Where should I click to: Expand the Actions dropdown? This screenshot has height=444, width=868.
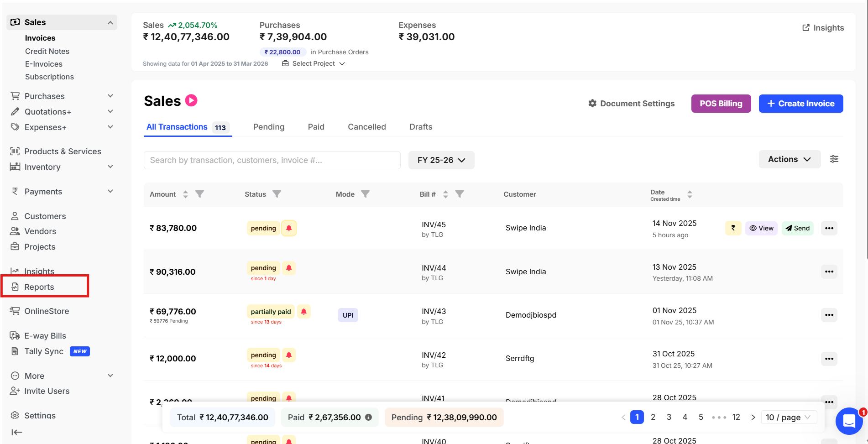coord(789,159)
